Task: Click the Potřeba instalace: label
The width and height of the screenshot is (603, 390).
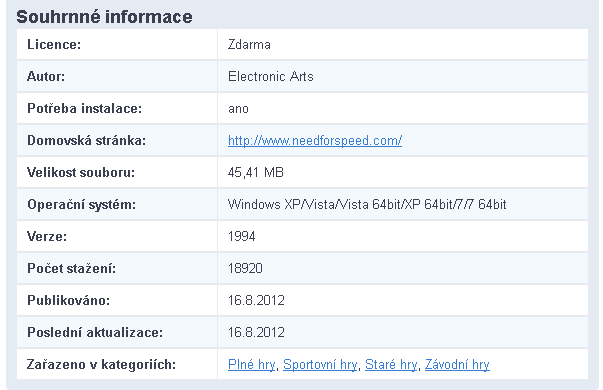Action: coord(85,108)
